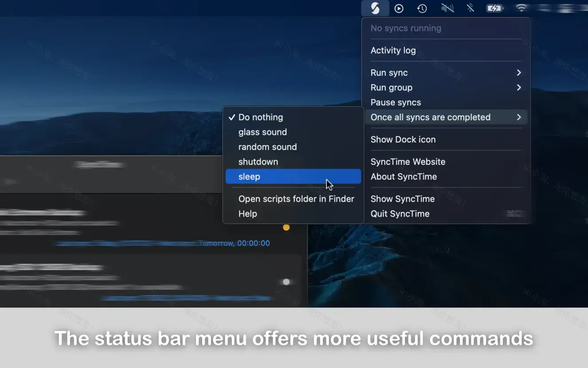Screen dimensions: 588x368
Task: Click the gray status dot indicator
Action: tap(286, 282)
